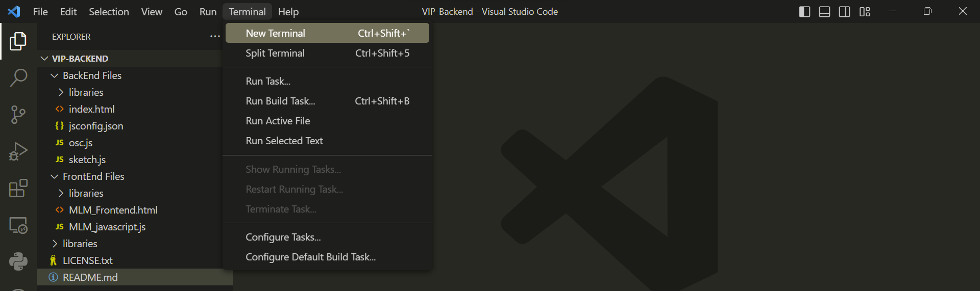Click the JS icon beside MLM_javascript.js

pyautogui.click(x=60, y=227)
